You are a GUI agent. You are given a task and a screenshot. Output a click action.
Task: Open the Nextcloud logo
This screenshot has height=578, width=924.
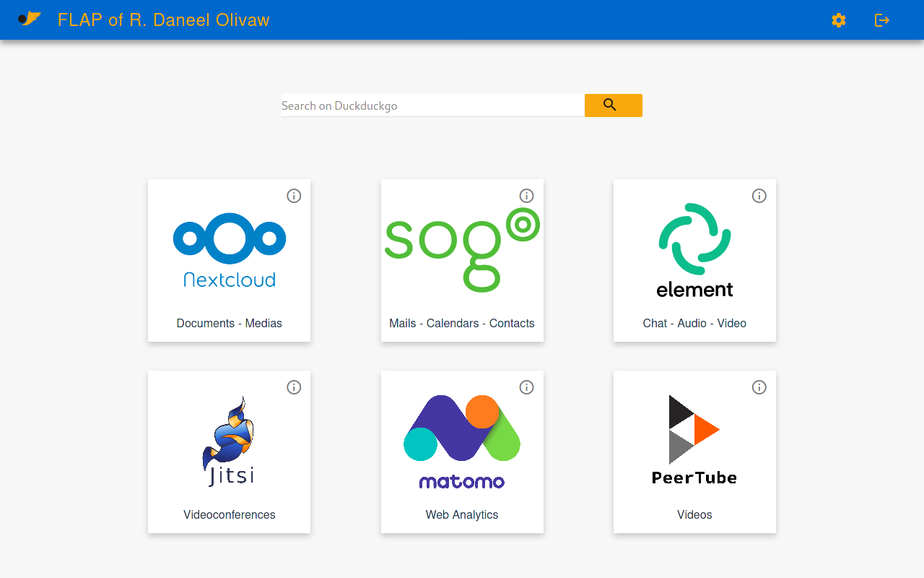230,250
